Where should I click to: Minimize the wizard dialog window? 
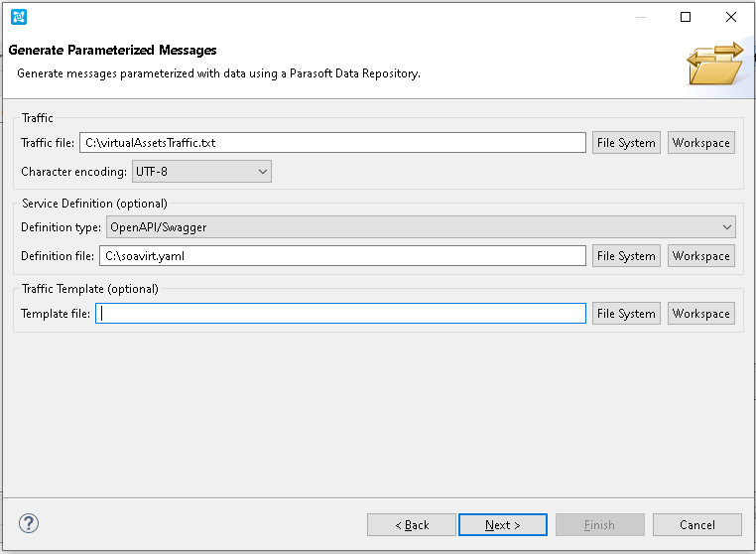(x=640, y=17)
